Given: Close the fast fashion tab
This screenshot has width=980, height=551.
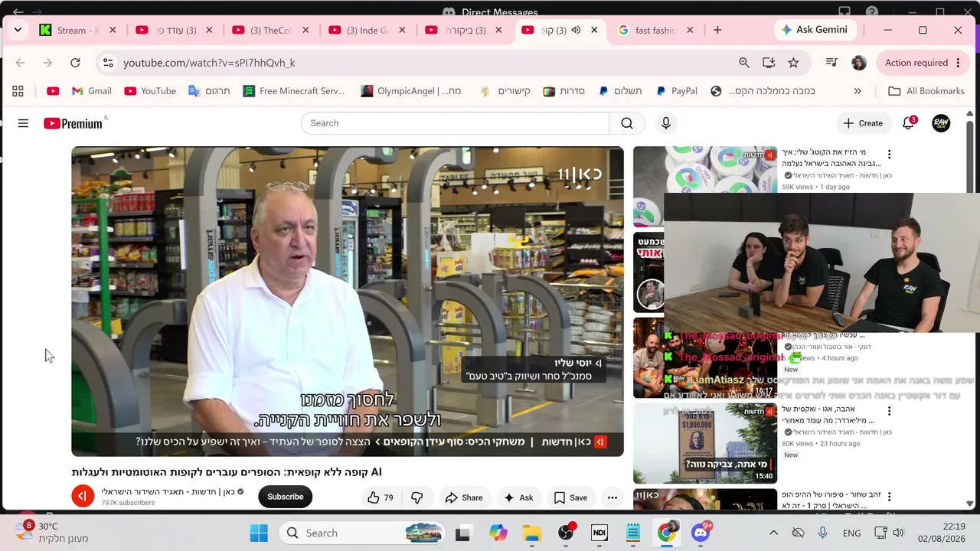Looking at the screenshot, I should 690,31.
